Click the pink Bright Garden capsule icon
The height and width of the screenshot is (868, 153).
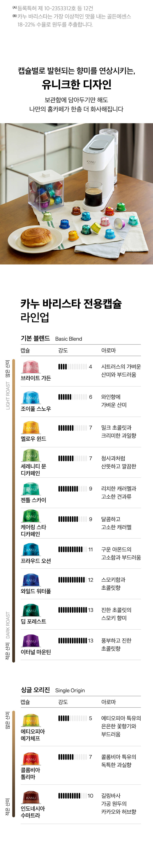31,367
